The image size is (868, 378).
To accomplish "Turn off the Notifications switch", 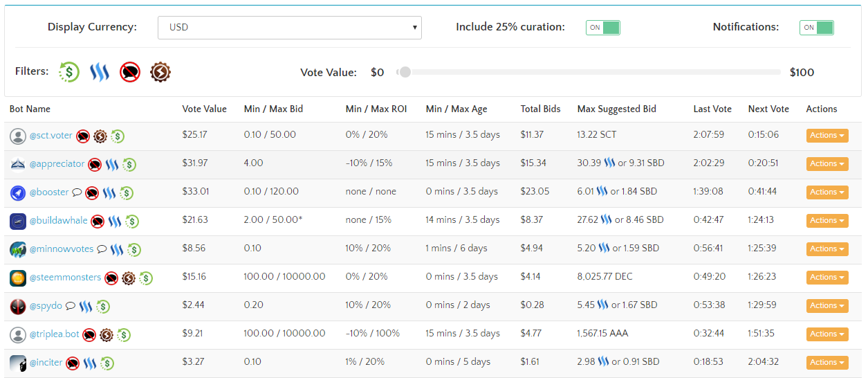I will coord(816,28).
